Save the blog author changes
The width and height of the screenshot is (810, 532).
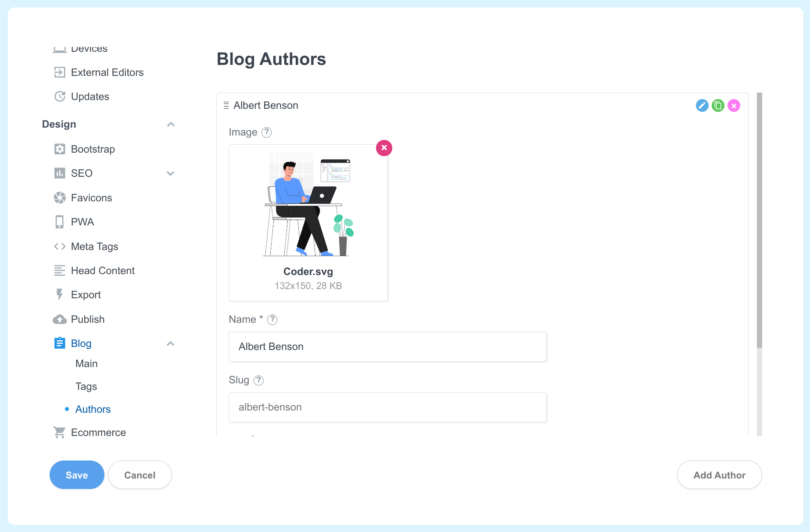pyautogui.click(x=77, y=475)
